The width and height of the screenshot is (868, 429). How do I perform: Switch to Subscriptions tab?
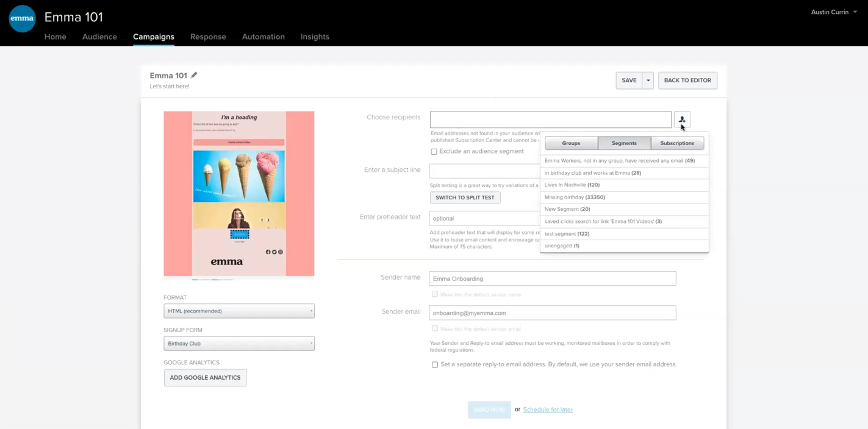677,143
